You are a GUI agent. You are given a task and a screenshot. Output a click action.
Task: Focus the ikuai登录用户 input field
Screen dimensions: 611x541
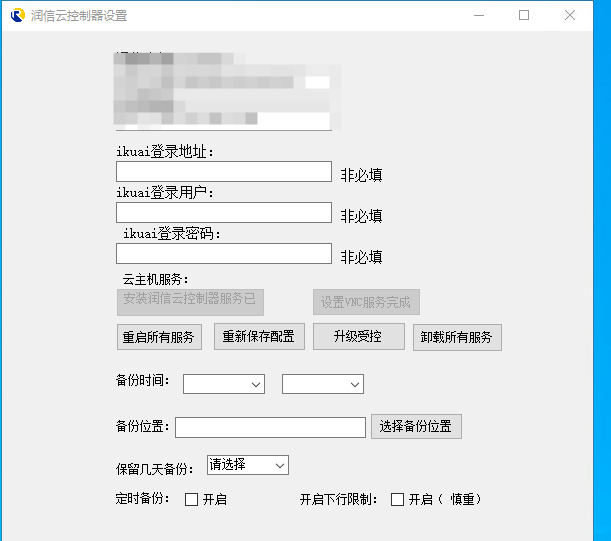click(224, 212)
